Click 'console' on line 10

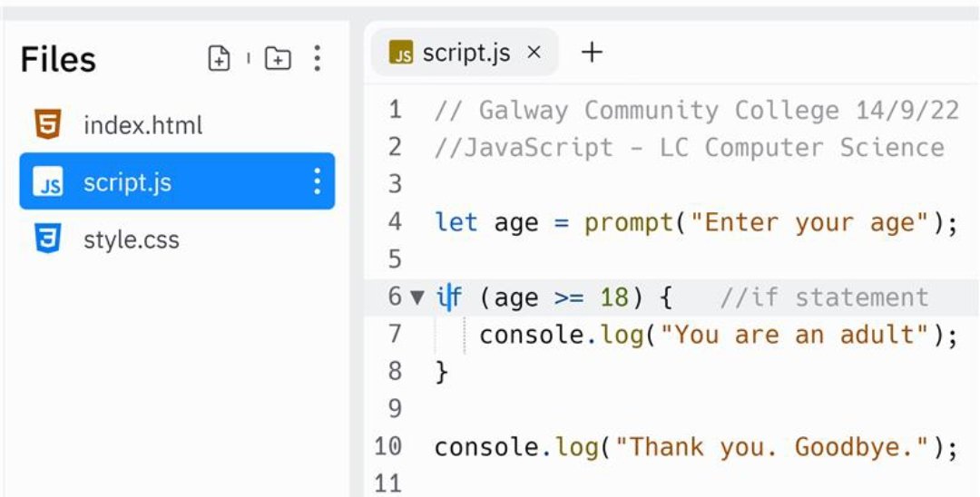click(486, 448)
